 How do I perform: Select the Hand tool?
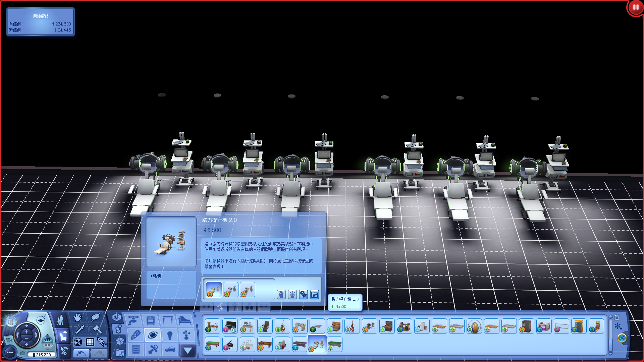[x=77, y=317]
